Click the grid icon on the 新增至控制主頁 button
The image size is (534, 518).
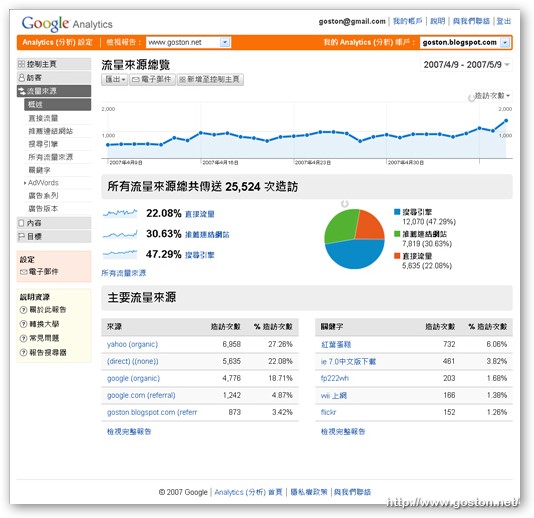pos(183,80)
